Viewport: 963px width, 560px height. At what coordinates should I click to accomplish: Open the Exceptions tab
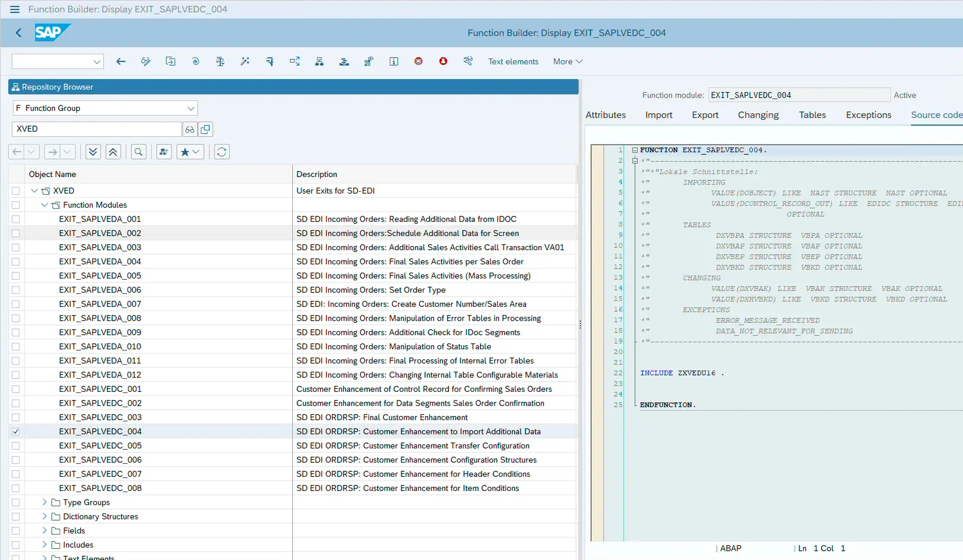(x=868, y=115)
